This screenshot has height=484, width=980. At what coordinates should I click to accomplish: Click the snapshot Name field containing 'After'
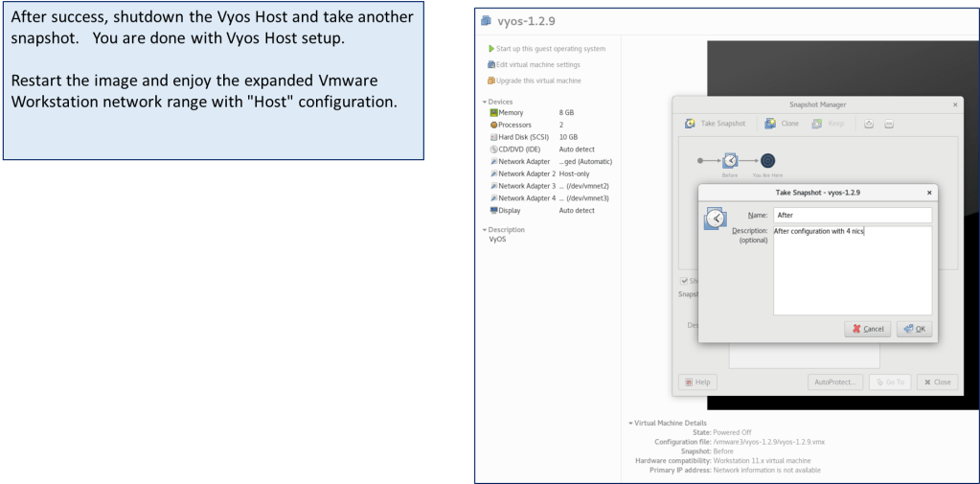pos(852,216)
